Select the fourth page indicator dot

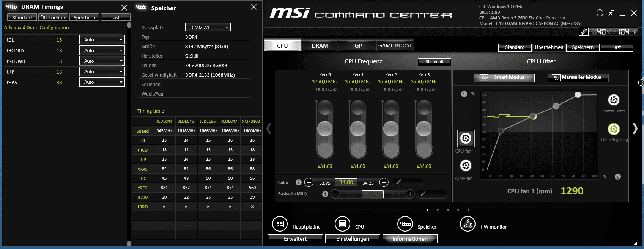click(458, 210)
